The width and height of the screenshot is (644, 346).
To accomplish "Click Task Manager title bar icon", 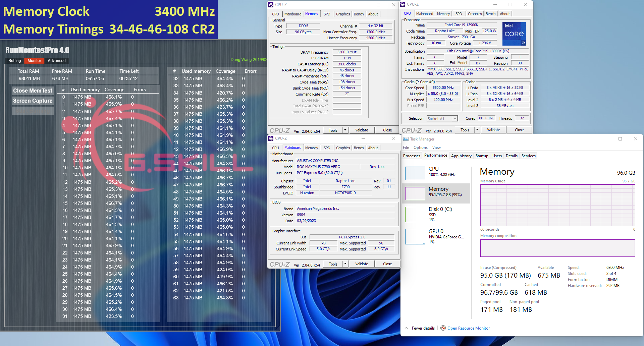I will click(406, 139).
